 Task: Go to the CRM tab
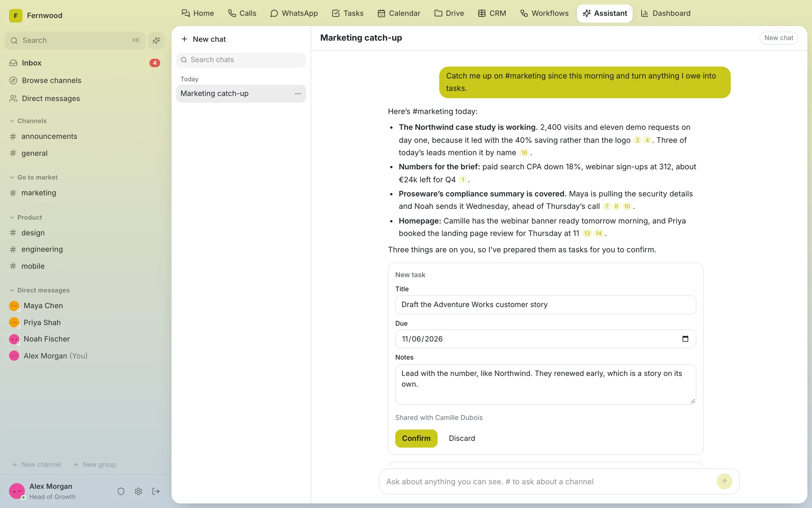pyautogui.click(x=492, y=13)
